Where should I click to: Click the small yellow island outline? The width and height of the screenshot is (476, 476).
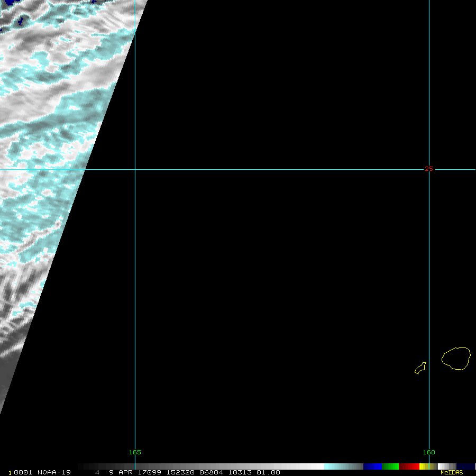pyautogui.click(x=420, y=368)
